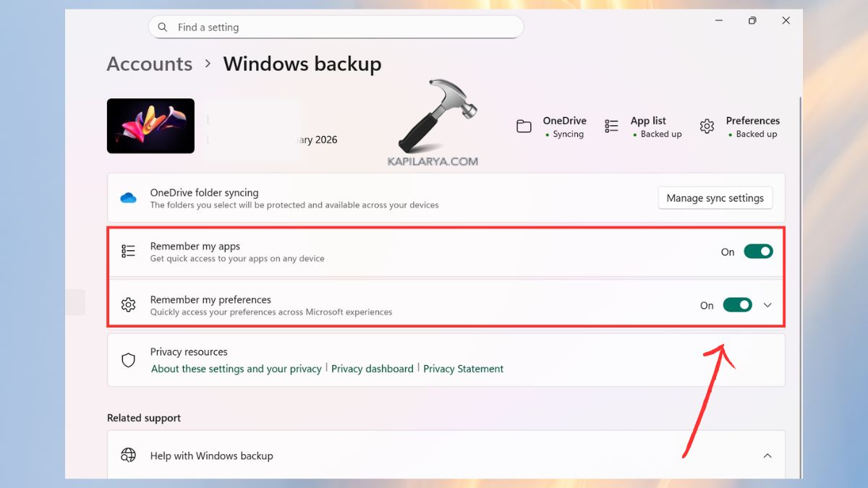Click the Manage sync settings button

coord(715,197)
